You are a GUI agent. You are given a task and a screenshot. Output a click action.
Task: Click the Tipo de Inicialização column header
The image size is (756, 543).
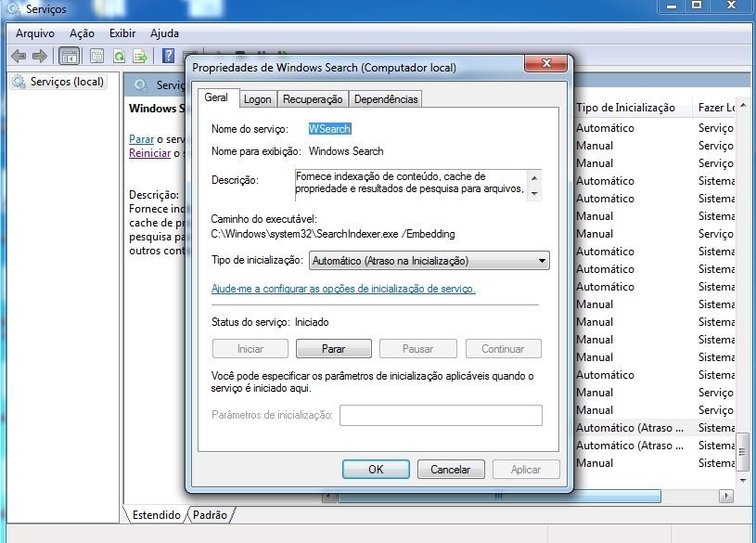pyautogui.click(x=633, y=108)
